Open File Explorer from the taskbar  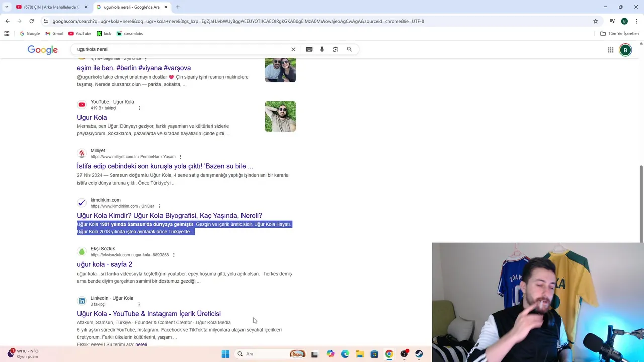pyautogui.click(x=360, y=354)
